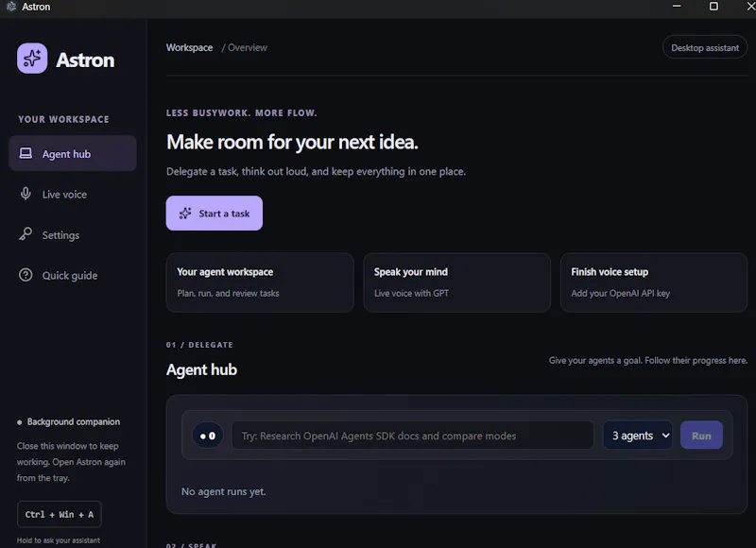
Task: Click the 'Make room for your next idea.' heading
Action: (292, 142)
